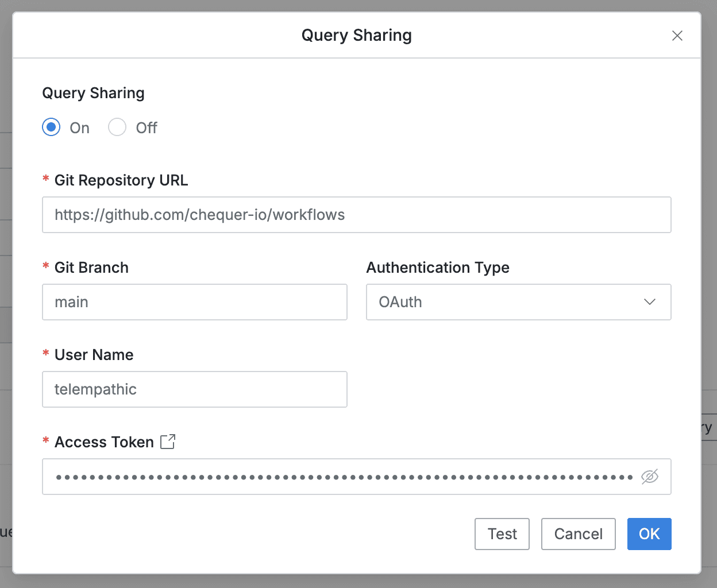Click the "Authentication Type" label
Viewport: 717px width, 588px height.
(x=438, y=268)
